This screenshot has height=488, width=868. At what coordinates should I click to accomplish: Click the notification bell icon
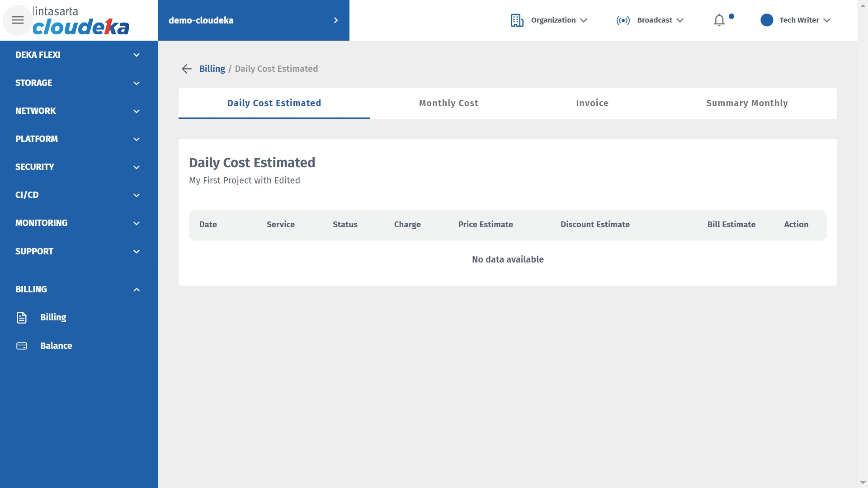point(719,20)
